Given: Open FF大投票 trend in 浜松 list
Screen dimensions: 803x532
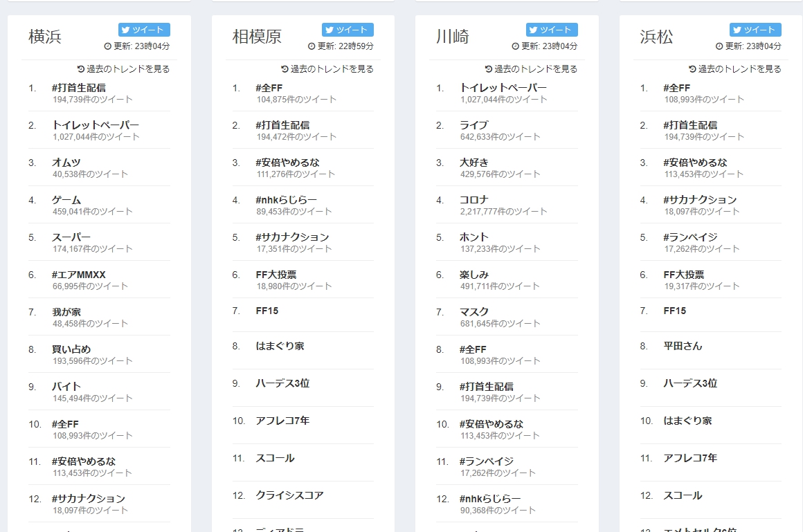Looking at the screenshot, I should click(x=684, y=275).
